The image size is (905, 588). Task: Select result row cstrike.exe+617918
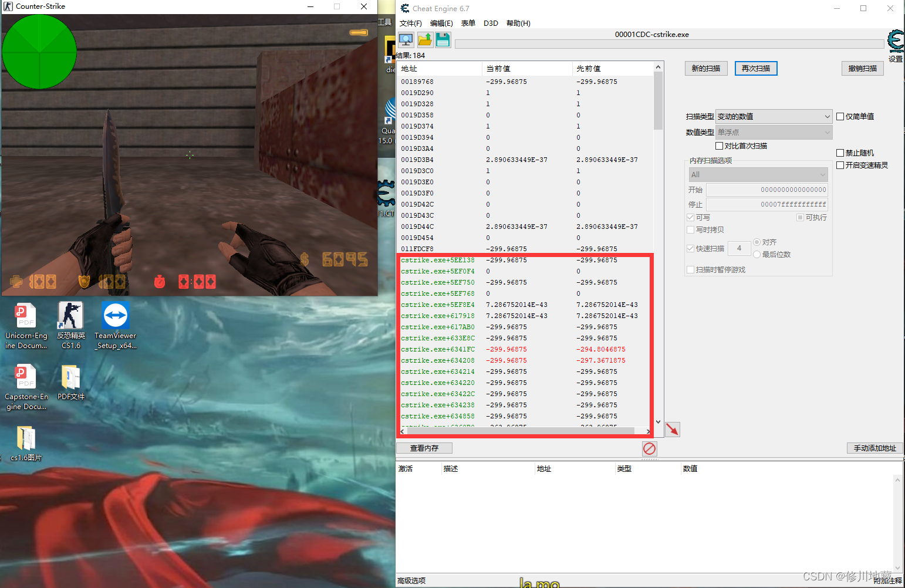coord(525,316)
